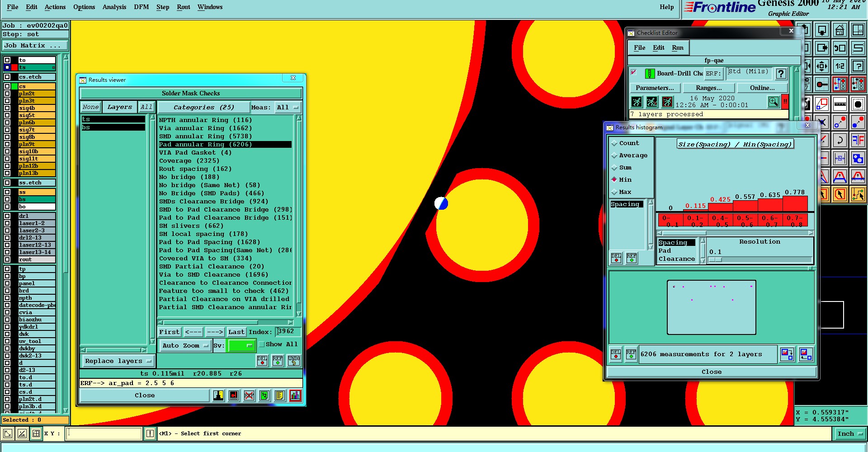868x452 pixels.
Task: Click the pan arrows icon in toolbar
Action: [822, 66]
